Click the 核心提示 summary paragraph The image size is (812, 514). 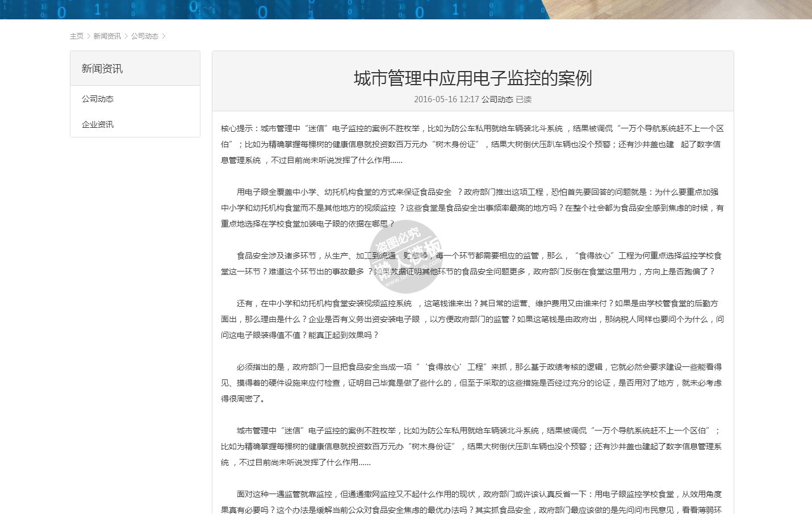tap(472, 144)
